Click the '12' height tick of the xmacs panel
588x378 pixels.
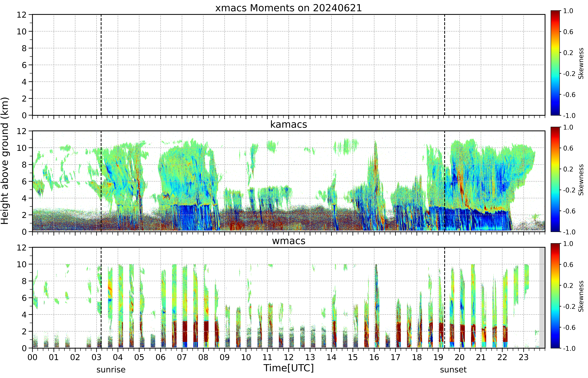click(x=22, y=15)
